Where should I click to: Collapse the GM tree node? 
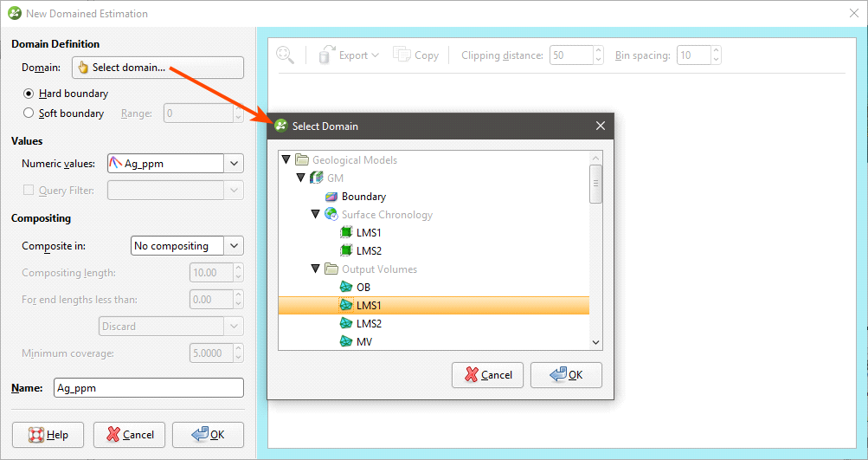[x=300, y=178]
